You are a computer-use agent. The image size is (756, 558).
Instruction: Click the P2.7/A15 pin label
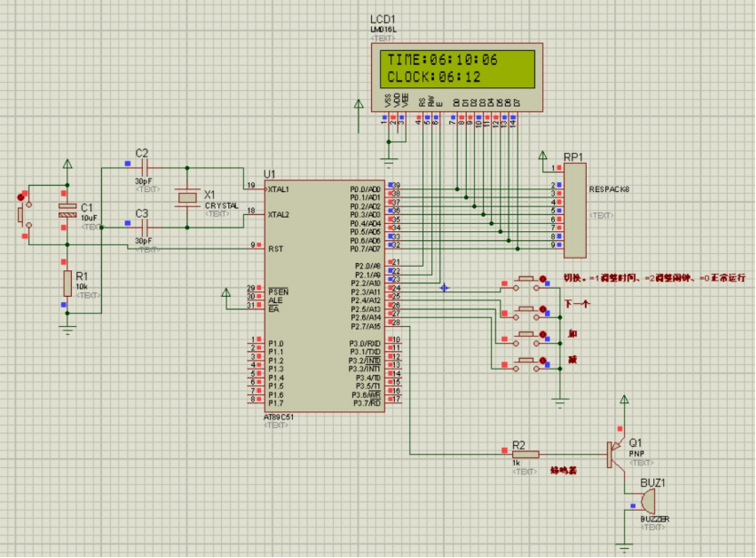pos(366,327)
